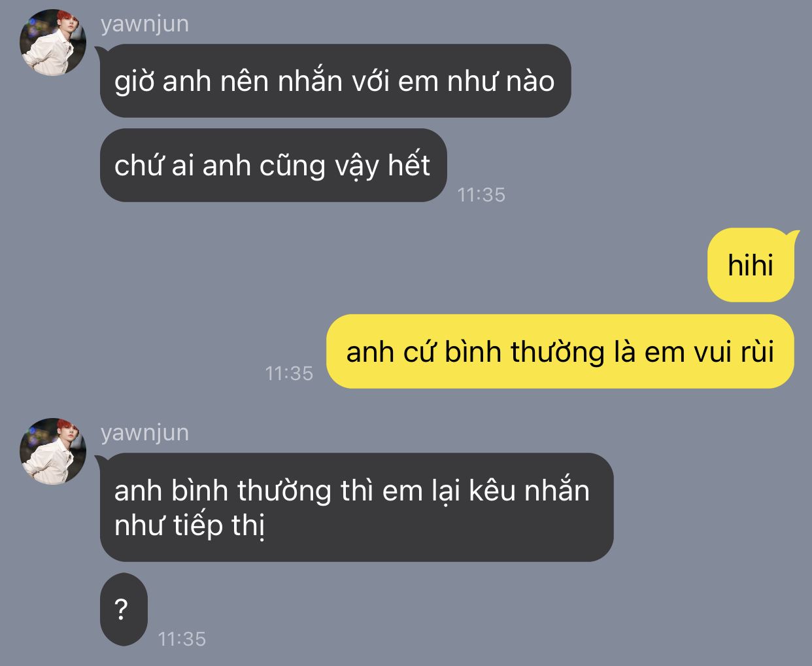Select the message starting 'anh bình thường thì em lại'
This screenshot has width=812, height=666.
click(x=356, y=507)
